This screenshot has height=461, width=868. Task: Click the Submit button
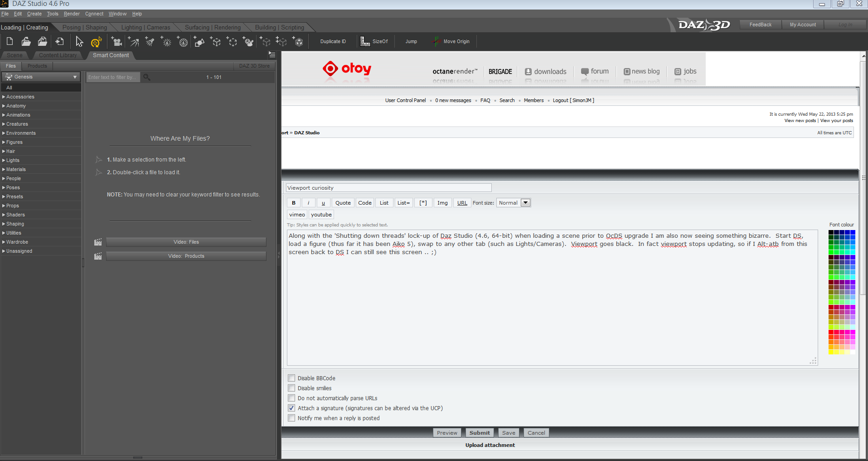coord(480,433)
